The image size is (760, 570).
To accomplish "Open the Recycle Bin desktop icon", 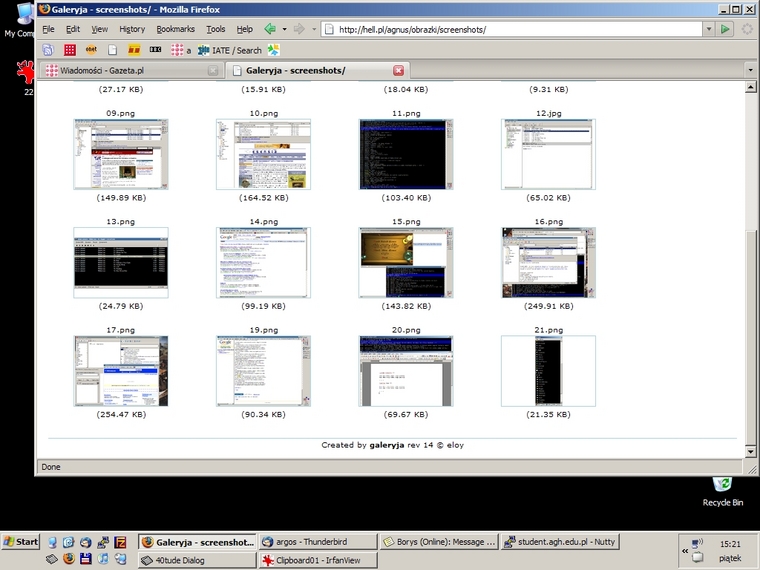I will [723, 492].
